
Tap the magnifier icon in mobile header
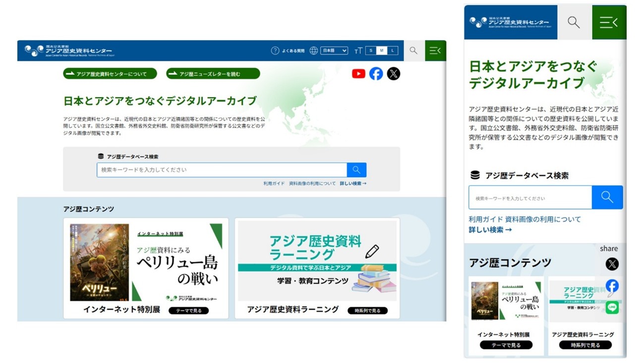pos(574,22)
